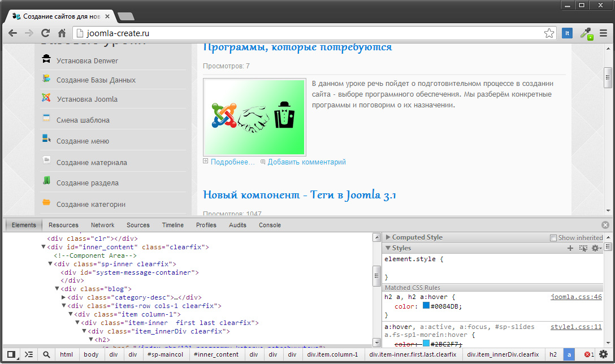Screen dimensions: 615x364
Task: Open the Console tab
Action: coord(270,225)
